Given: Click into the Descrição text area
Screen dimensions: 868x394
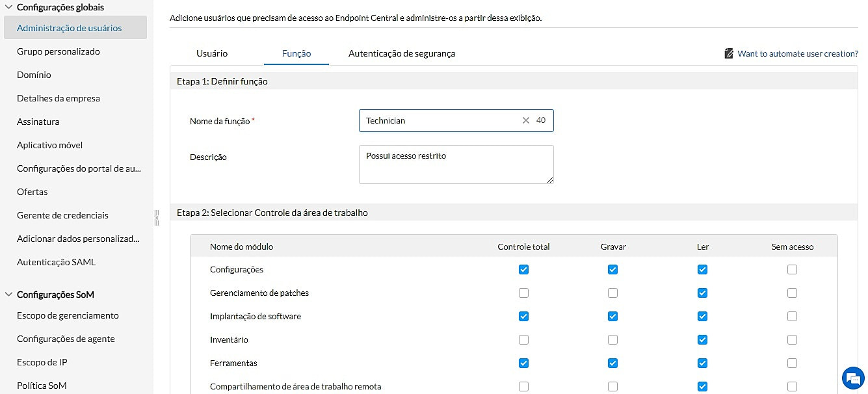Looking at the screenshot, I should coord(455,164).
